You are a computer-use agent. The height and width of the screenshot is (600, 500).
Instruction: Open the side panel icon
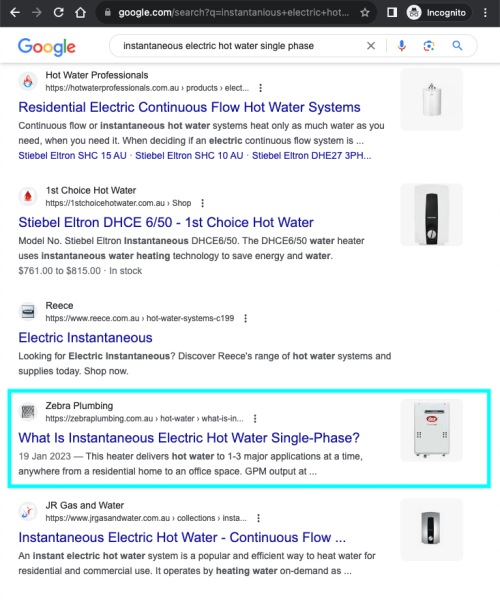[x=392, y=13]
